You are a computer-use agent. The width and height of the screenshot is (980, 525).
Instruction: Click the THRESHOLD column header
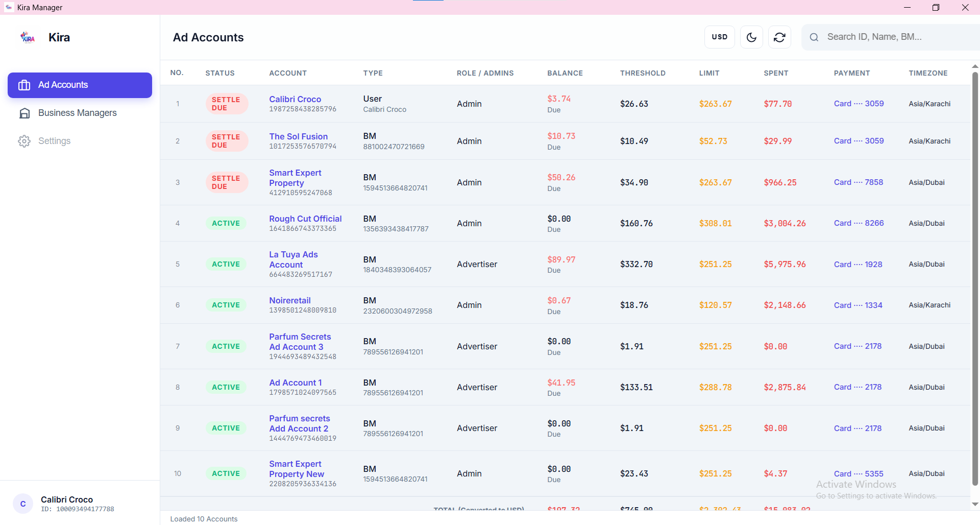tap(643, 73)
